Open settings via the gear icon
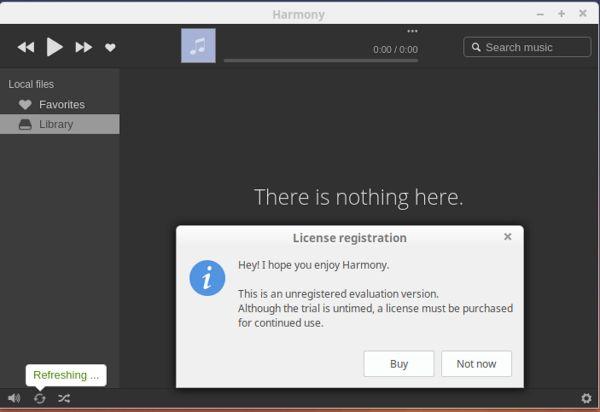The image size is (600, 412). pyautogui.click(x=586, y=398)
